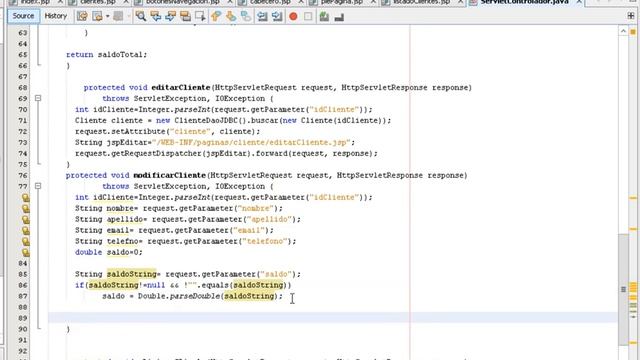The width and height of the screenshot is (640, 360).
Task: Open hint bulb on double saldo line
Action: (x=26, y=253)
